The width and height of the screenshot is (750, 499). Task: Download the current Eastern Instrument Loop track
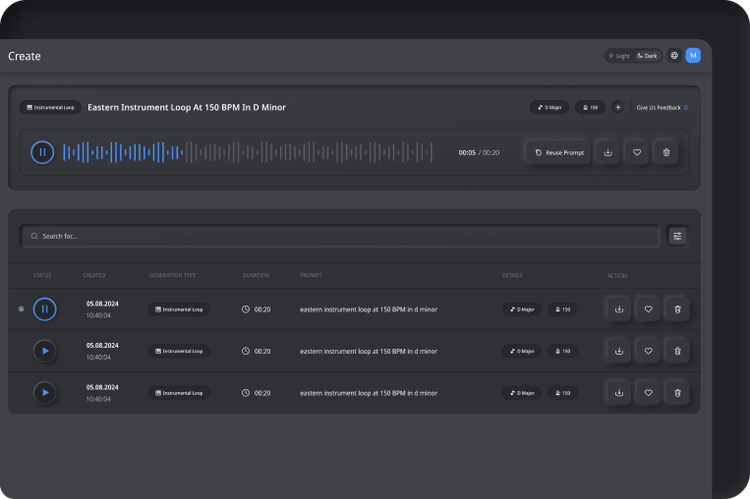(x=608, y=153)
